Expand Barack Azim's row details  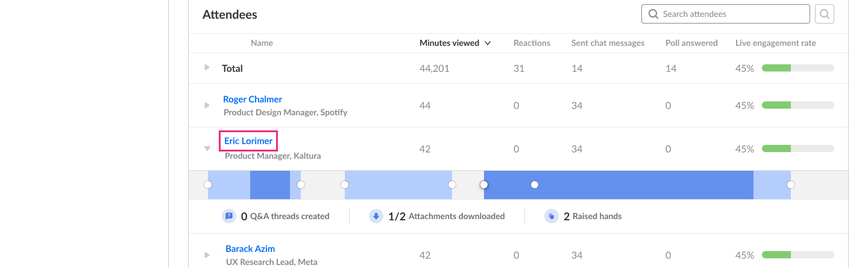click(x=207, y=255)
